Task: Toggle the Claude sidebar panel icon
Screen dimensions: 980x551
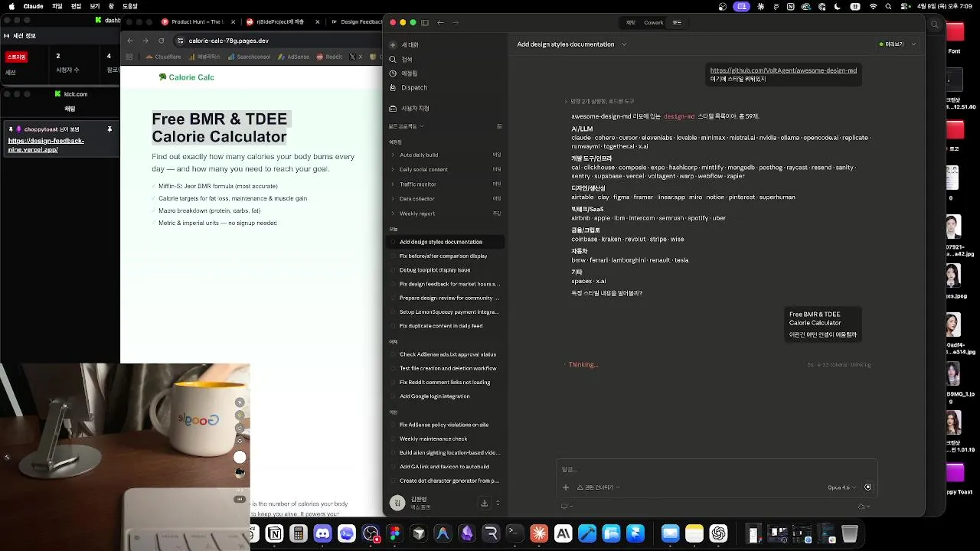Action: pyautogui.click(x=425, y=23)
